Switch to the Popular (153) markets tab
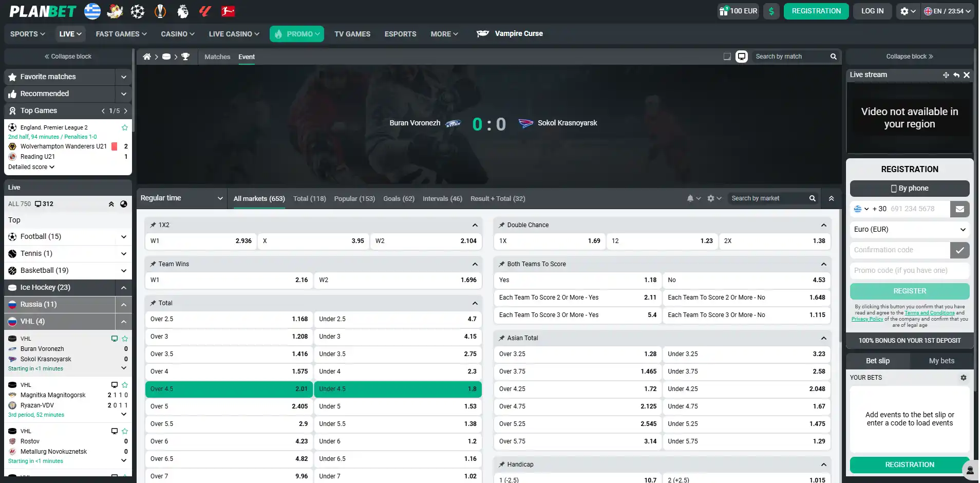 click(354, 199)
